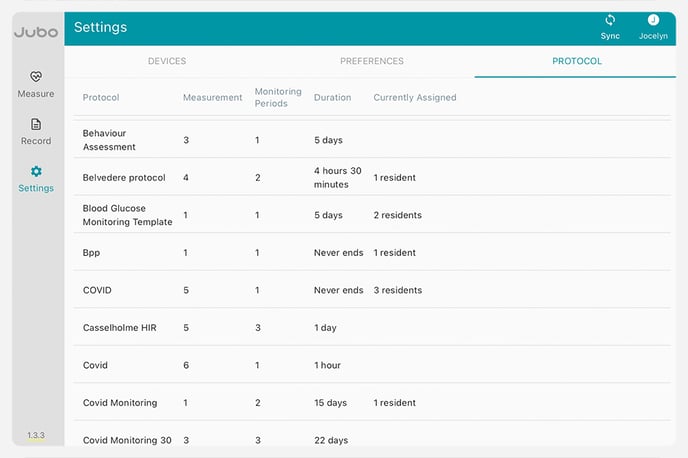Select the Covid protocol lasting 1 hour
The height and width of the screenshot is (458, 688).
tap(372, 365)
